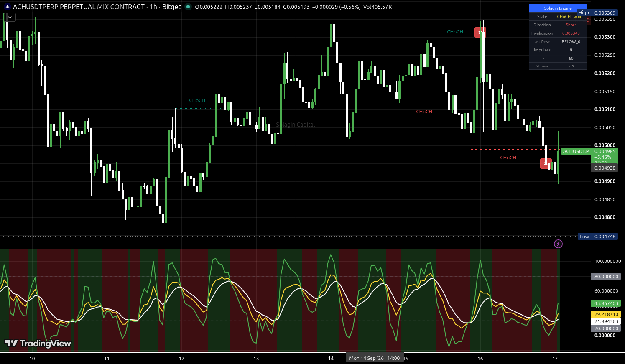Click the Last Reset BELOW_0 cell
The height and width of the screenshot is (364, 625).
click(571, 42)
